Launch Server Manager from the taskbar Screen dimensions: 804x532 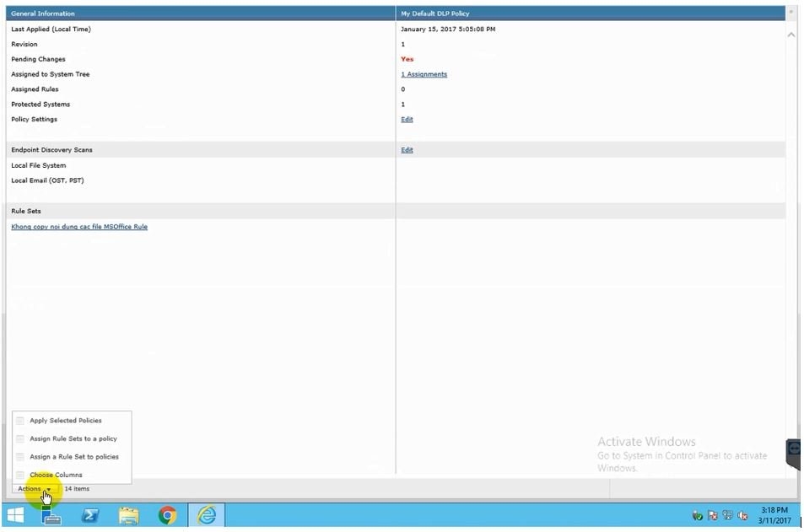pos(51,515)
